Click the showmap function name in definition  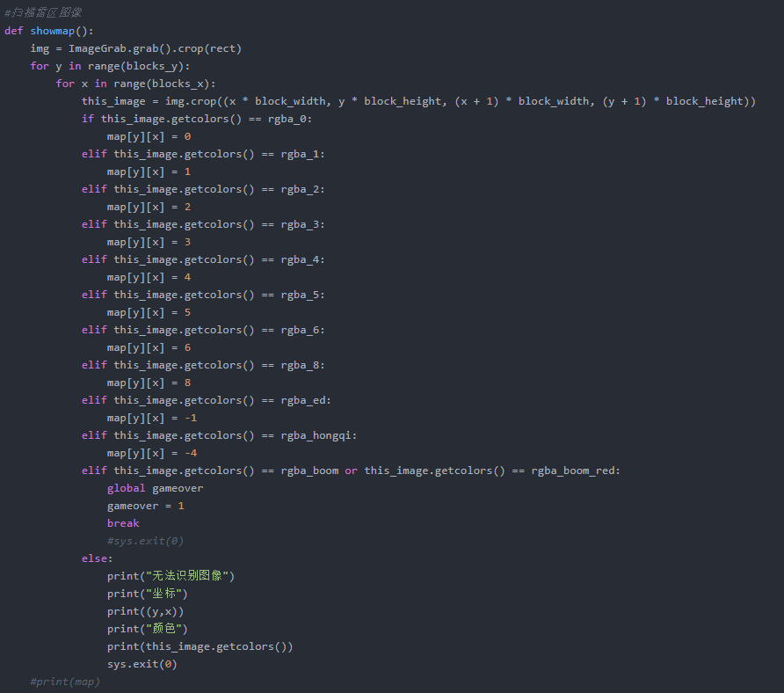point(53,31)
